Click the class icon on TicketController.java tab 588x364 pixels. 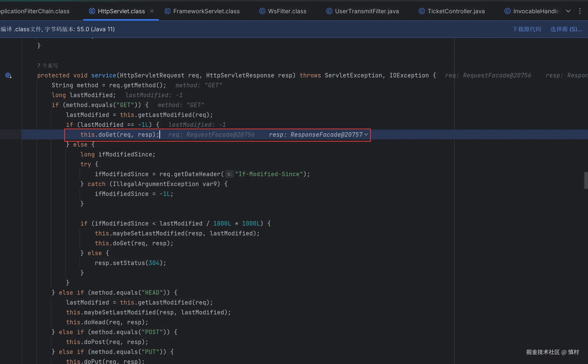[x=422, y=11]
